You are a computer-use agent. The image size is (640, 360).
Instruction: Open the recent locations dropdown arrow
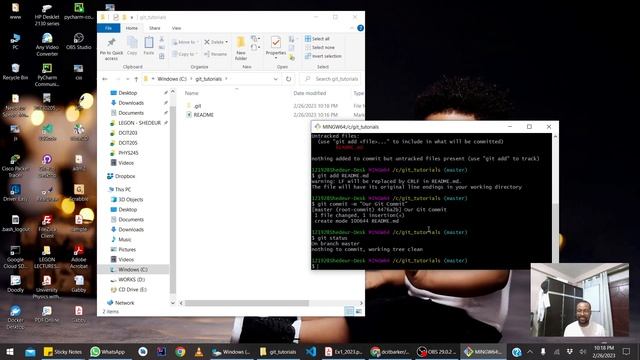pyautogui.click(x=127, y=79)
